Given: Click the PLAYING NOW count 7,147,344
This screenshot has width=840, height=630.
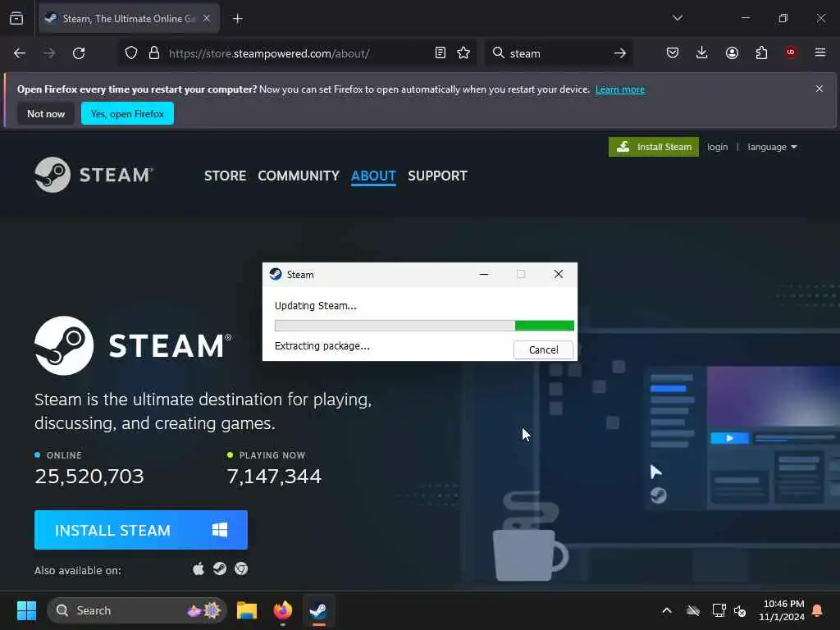Looking at the screenshot, I should (274, 477).
